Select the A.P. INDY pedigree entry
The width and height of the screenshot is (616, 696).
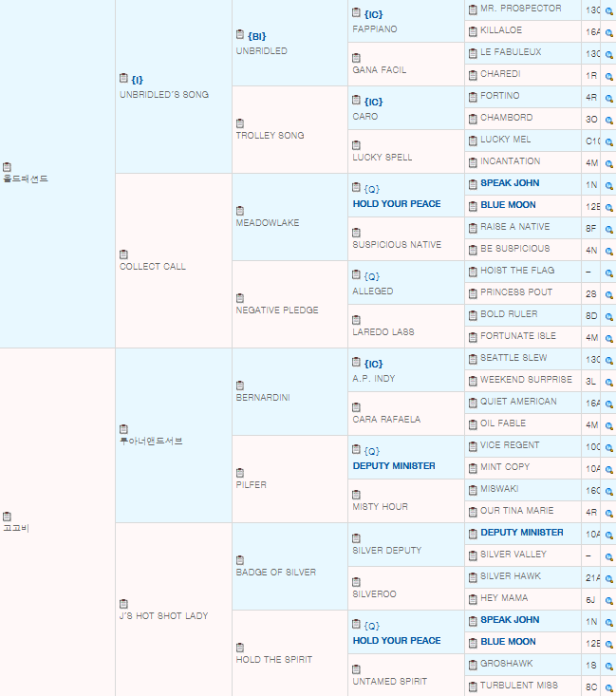coord(372,379)
